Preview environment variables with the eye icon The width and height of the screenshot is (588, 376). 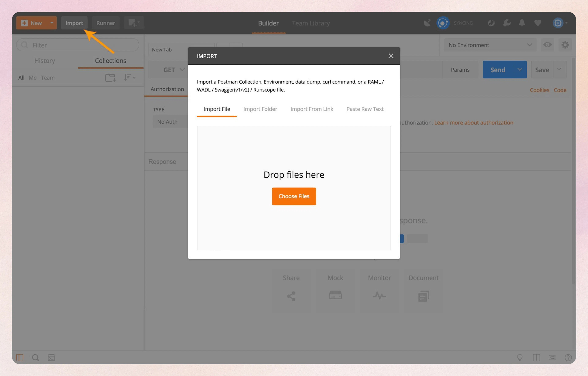[547, 45]
